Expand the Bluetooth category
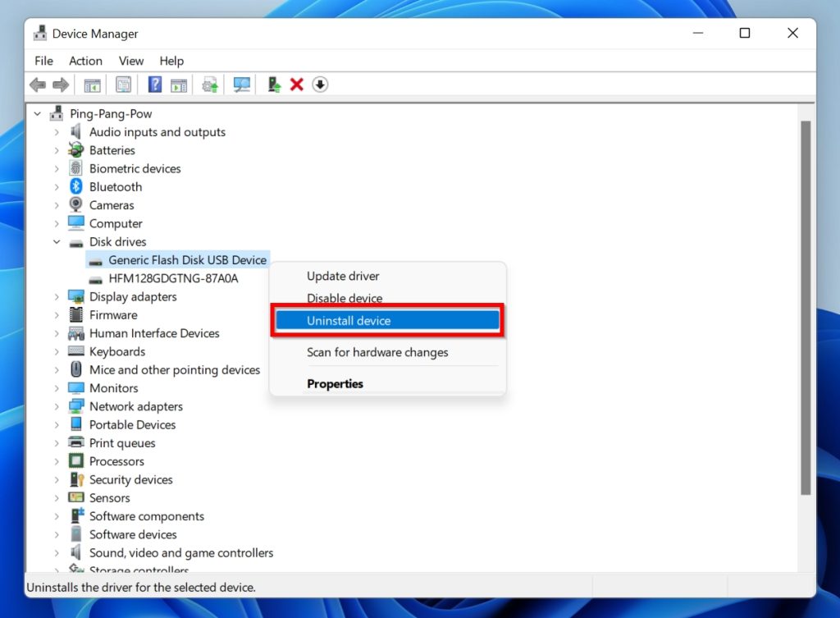 pos(56,186)
